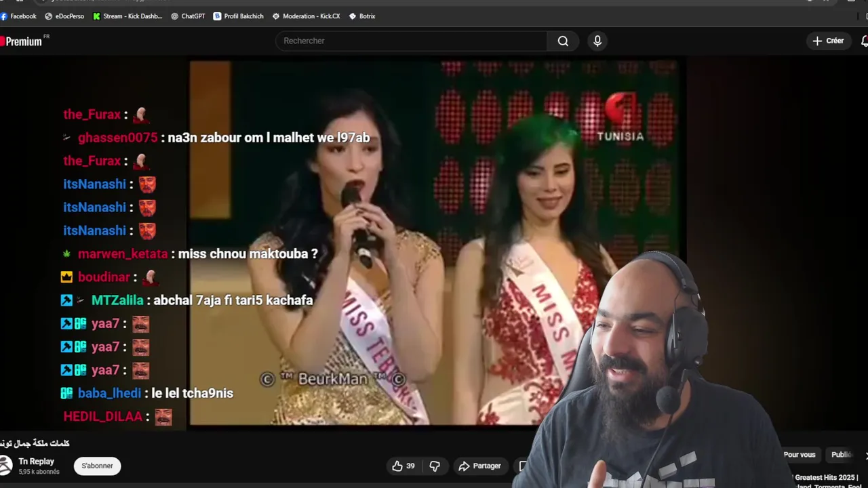The width and height of the screenshot is (868, 488).
Task: Open the Facebook bookmark
Action: [18, 16]
